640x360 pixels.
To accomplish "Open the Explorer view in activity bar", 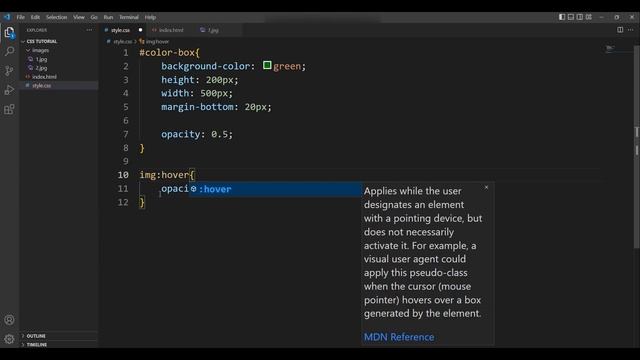I will click(9, 32).
